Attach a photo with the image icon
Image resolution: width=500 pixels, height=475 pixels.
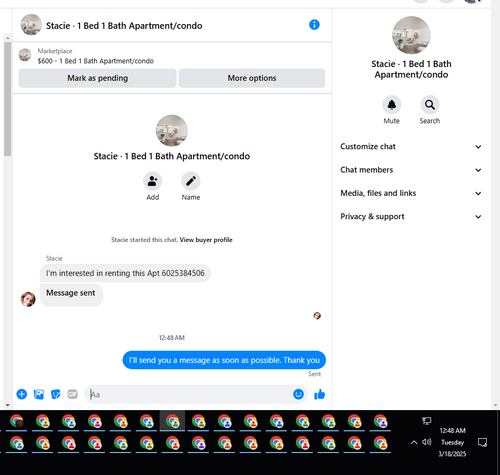(x=39, y=394)
